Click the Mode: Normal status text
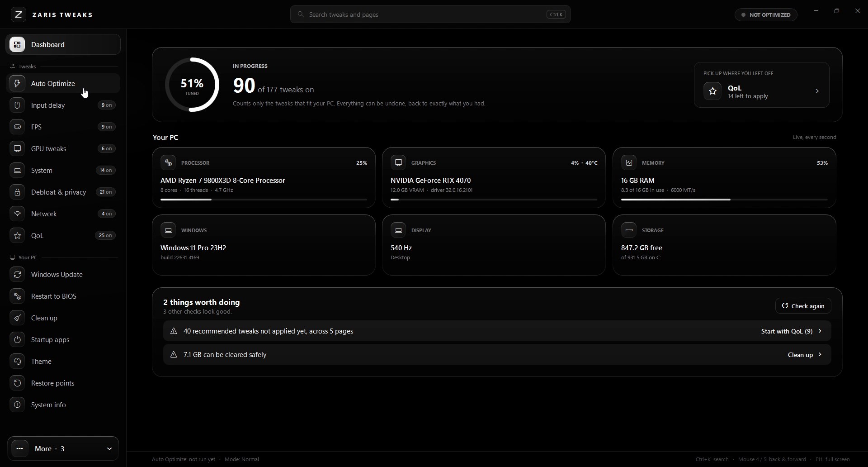Image resolution: width=868 pixels, height=467 pixels. click(242, 460)
